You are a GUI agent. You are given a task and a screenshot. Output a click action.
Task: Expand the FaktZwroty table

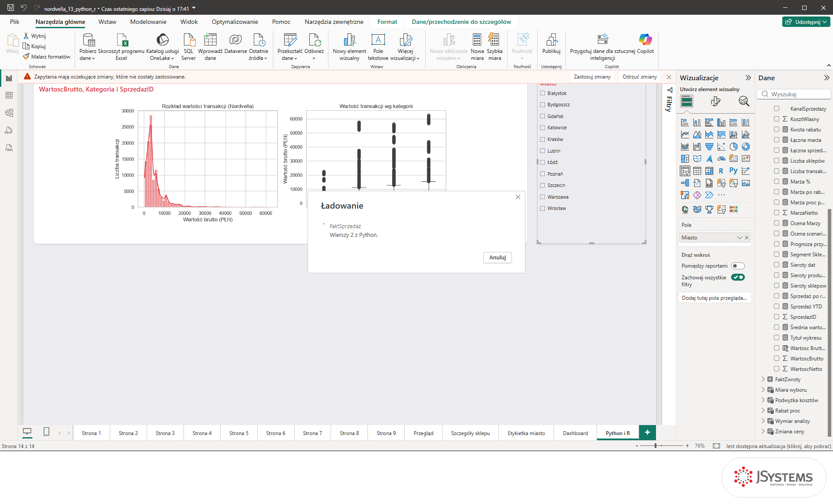point(763,380)
